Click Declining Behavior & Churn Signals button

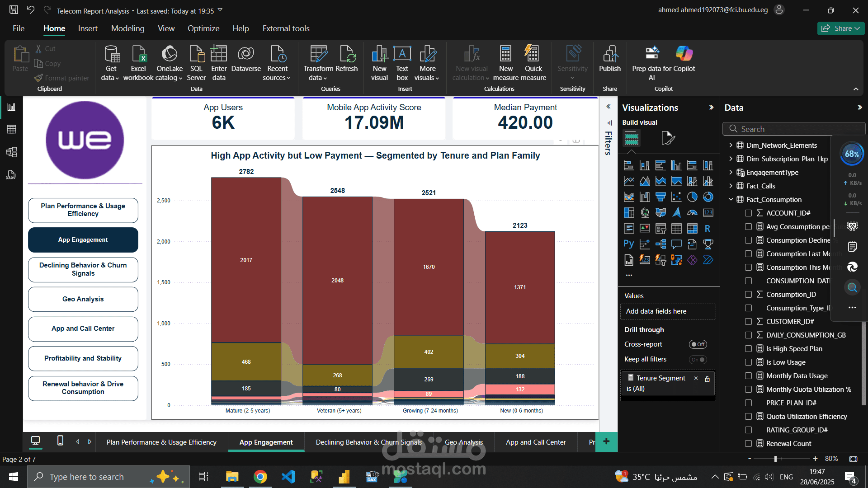(x=83, y=269)
